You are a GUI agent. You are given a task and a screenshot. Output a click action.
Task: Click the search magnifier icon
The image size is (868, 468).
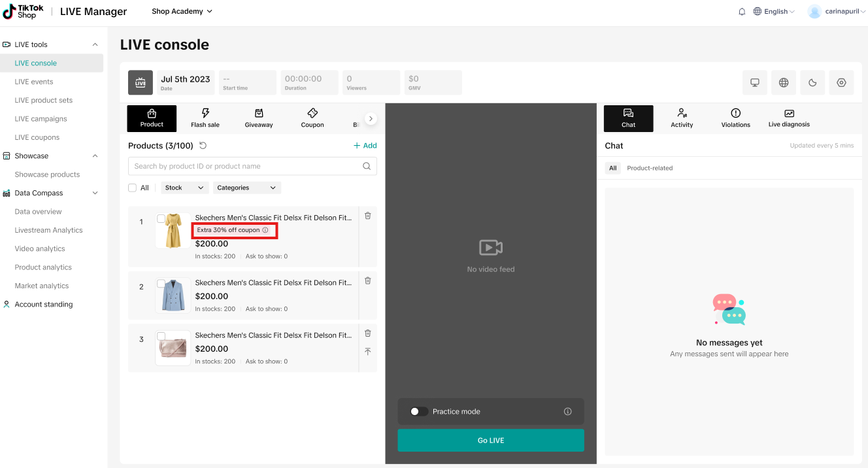tap(367, 166)
